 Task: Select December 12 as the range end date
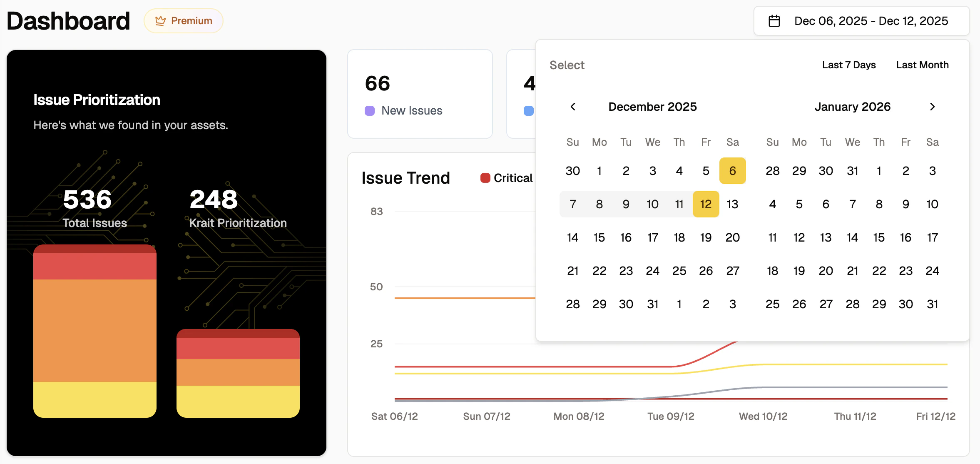(x=706, y=204)
